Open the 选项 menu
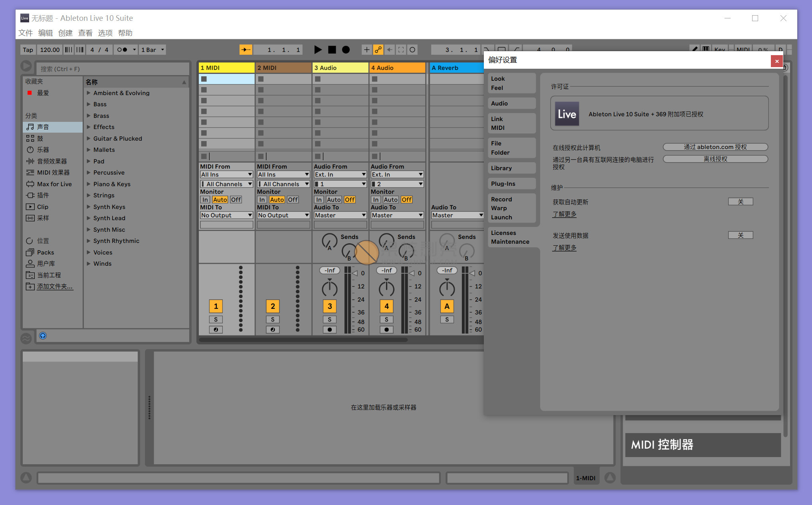Viewport: 812px width, 505px height. pyautogui.click(x=105, y=33)
